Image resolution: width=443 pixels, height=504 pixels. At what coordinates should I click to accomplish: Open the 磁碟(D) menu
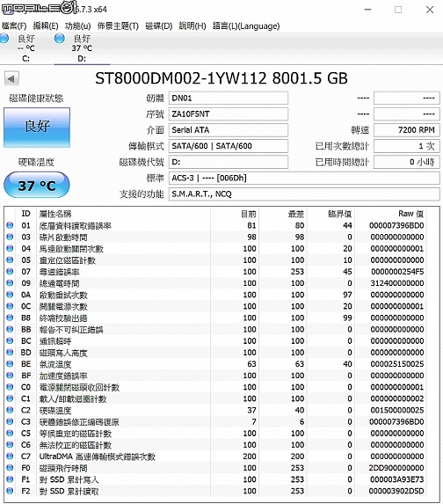pos(159,26)
